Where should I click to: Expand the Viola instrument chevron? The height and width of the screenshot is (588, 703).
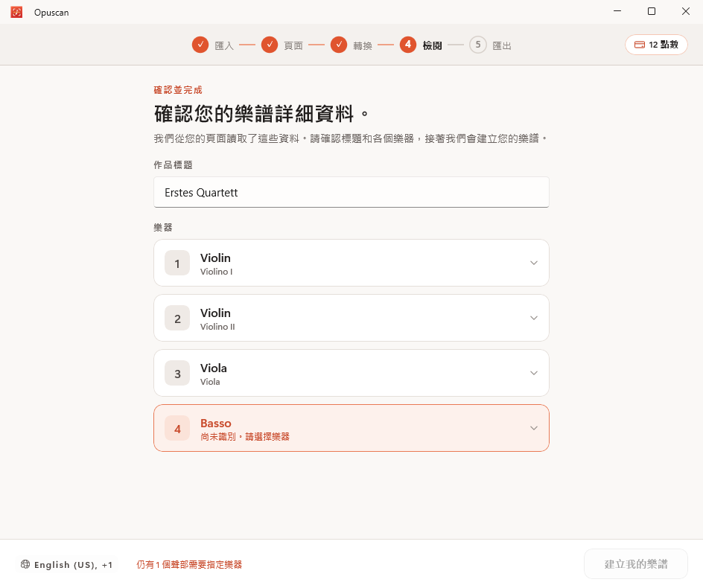point(533,374)
